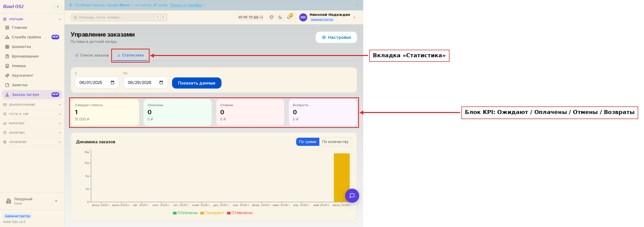
Task: Collapse the Операции section
Action: pos(32,19)
